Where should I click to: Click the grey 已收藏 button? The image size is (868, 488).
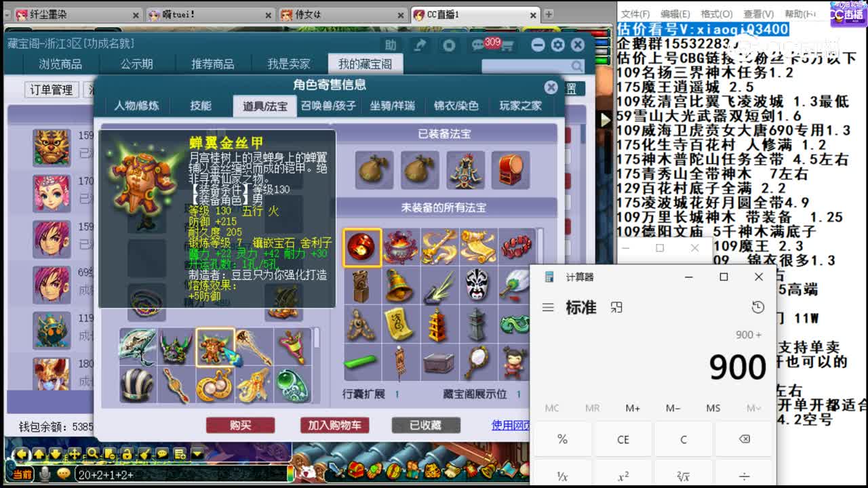coord(426,425)
